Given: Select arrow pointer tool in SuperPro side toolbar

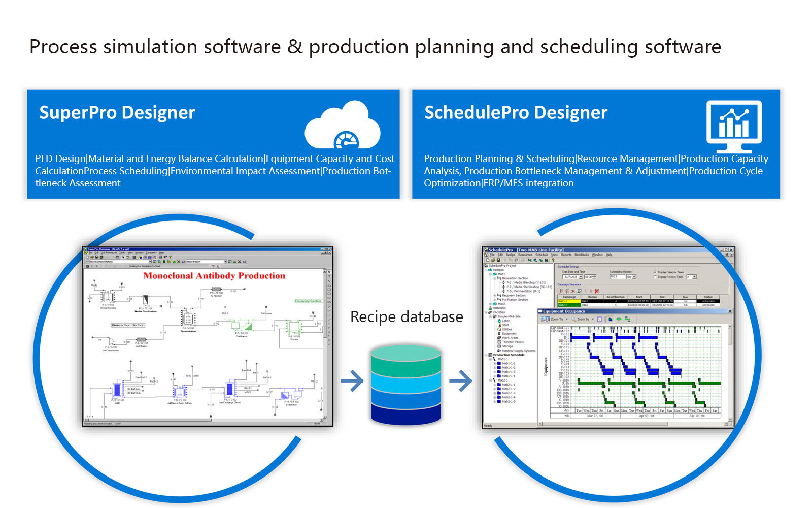Looking at the screenshot, I should point(329,272).
